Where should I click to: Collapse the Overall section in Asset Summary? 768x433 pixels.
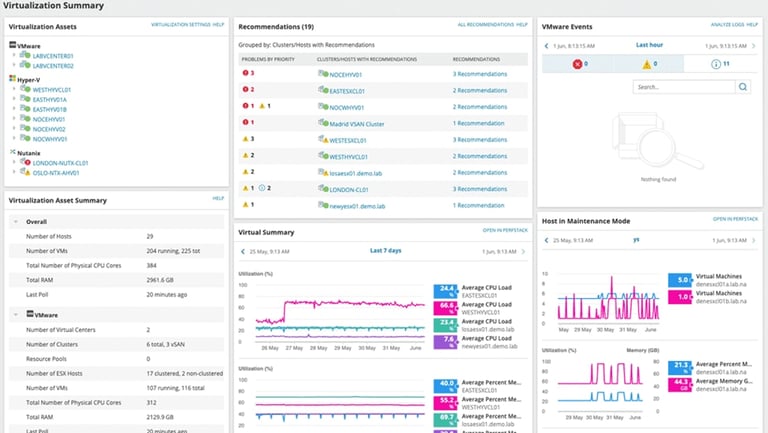click(x=16, y=221)
